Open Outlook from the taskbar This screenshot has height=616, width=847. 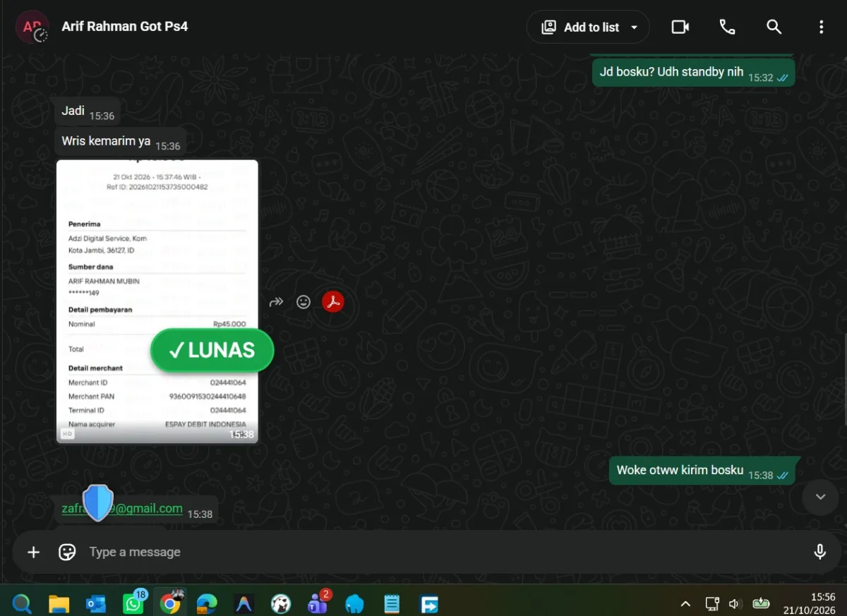96,603
